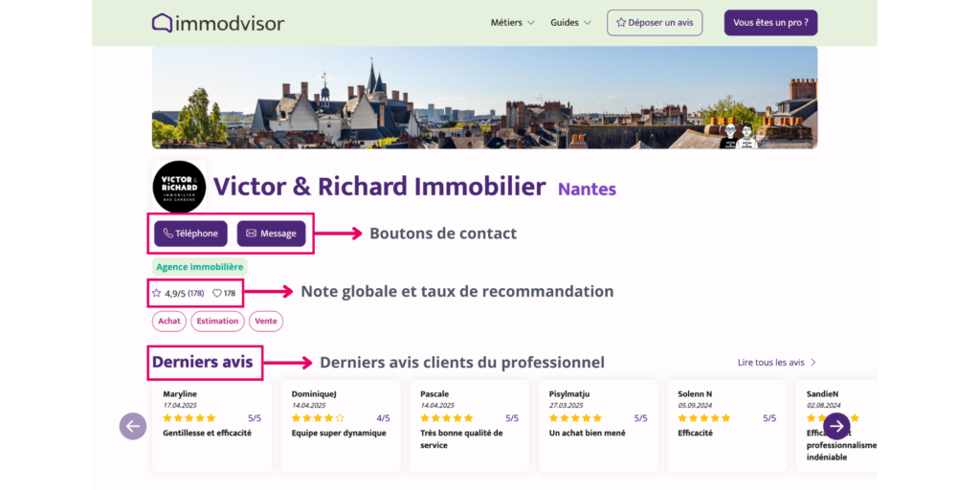
Task: Click the next reviews arrow button
Action: (836, 426)
